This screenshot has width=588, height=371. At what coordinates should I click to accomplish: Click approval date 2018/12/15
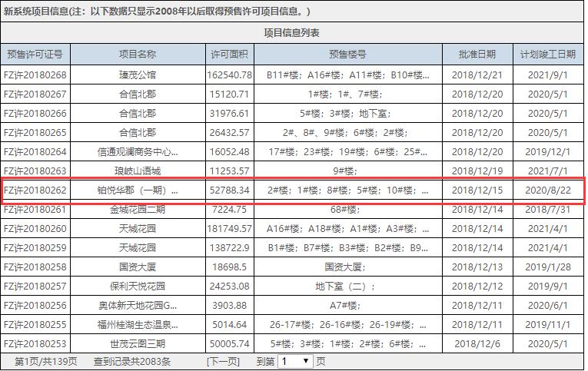[477, 190]
